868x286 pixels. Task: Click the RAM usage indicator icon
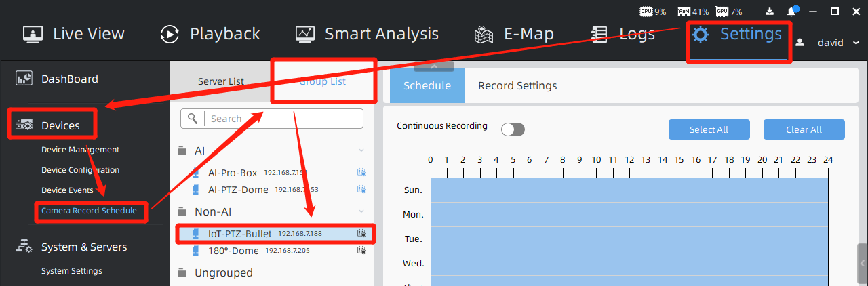(684, 12)
